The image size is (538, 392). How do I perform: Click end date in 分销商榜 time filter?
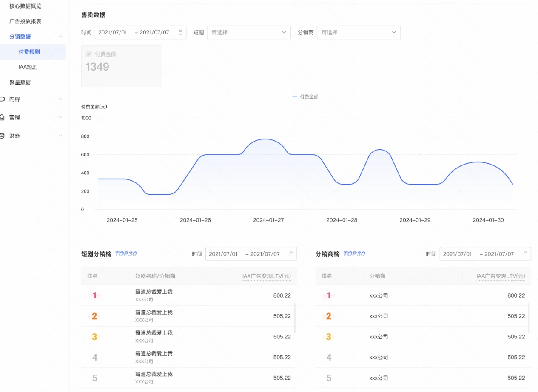(499, 254)
